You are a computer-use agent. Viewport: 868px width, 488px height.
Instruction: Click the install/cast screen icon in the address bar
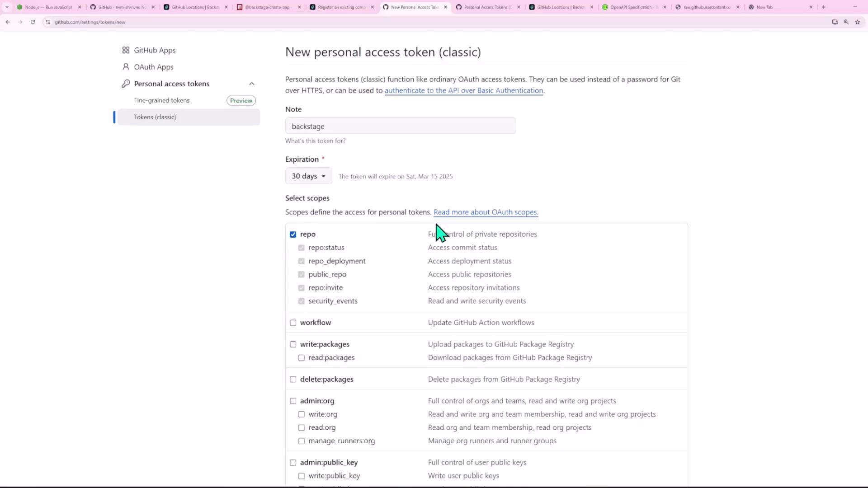[835, 22]
